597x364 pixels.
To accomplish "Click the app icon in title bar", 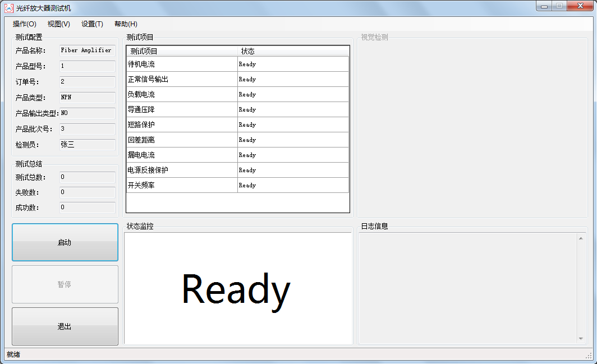I will coord(8,8).
